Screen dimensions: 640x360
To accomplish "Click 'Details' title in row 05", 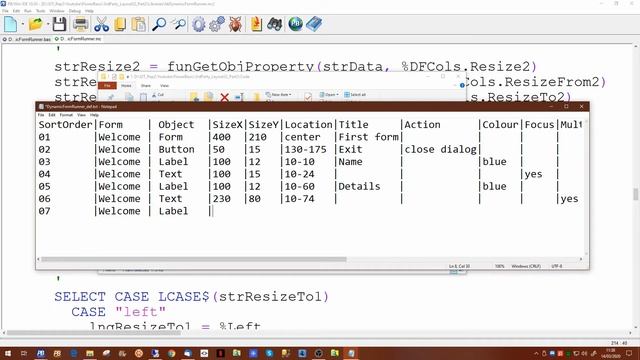I will (x=359, y=186).
